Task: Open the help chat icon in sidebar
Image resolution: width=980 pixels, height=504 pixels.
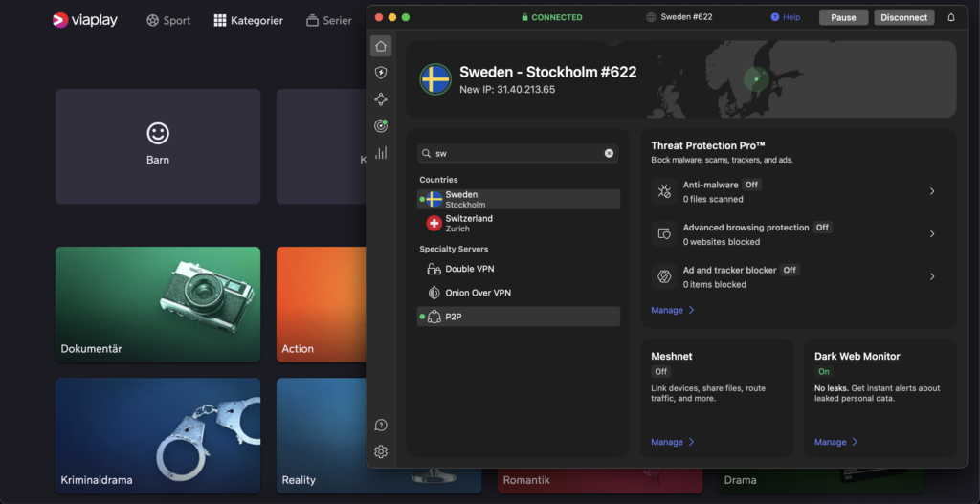Action: (381, 426)
